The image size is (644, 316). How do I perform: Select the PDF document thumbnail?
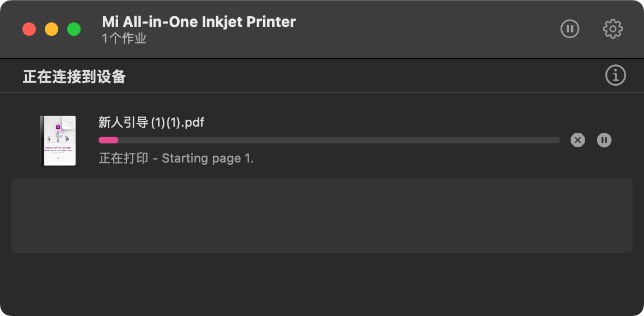(x=58, y=141)
